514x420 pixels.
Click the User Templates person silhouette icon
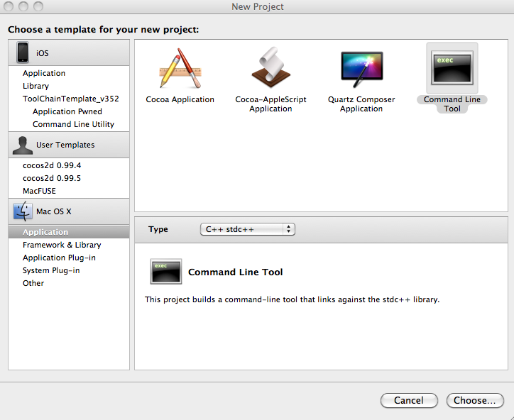click(23, 145)
